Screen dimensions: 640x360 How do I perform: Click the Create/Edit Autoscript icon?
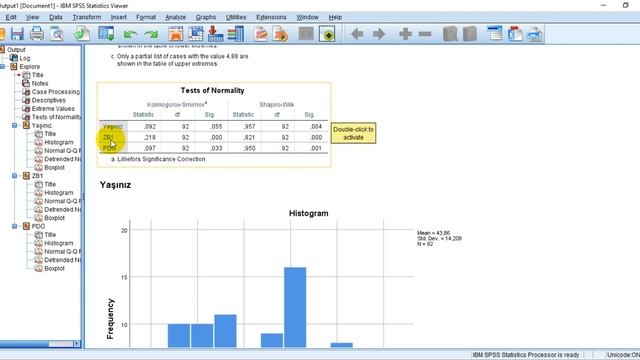(261, 34)
